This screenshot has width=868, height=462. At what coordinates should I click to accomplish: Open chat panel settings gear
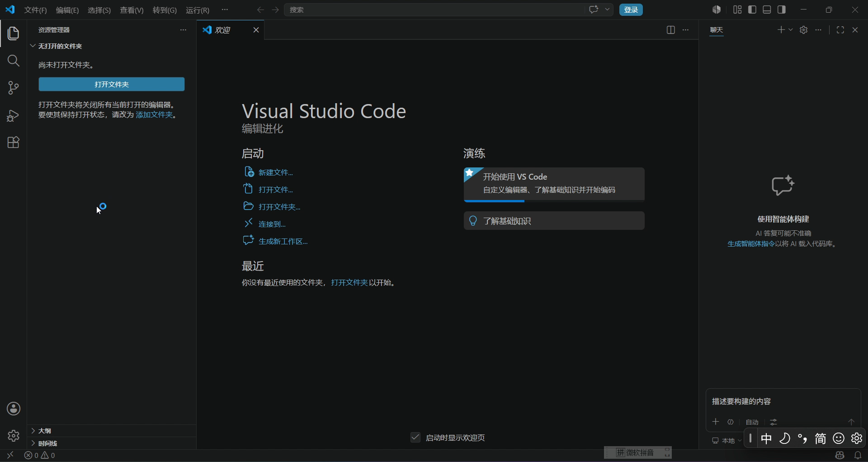click(x=803, y=30)
